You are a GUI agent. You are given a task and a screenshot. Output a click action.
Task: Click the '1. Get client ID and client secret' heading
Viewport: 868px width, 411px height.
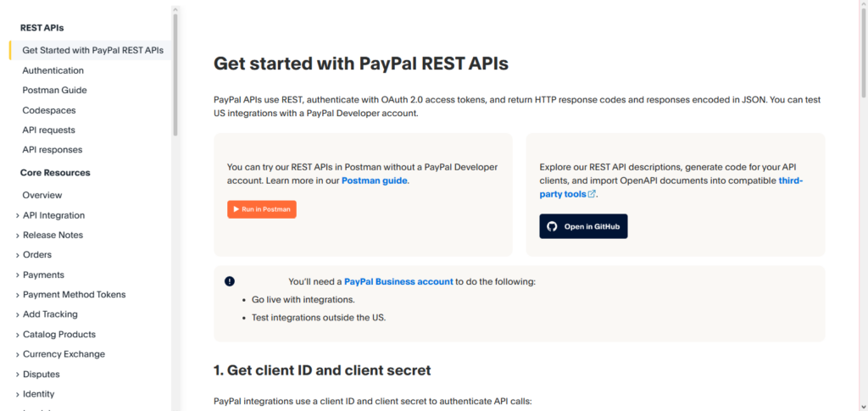[x=322, y=370]
